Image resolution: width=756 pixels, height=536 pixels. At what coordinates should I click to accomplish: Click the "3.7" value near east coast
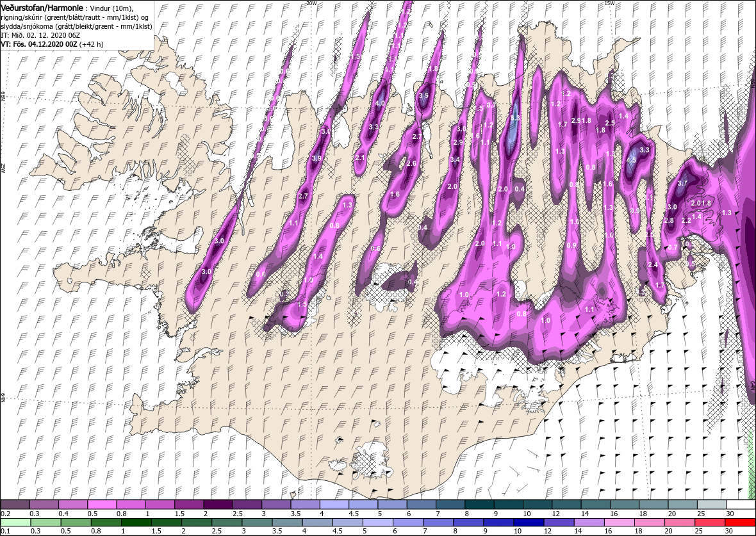683,183
